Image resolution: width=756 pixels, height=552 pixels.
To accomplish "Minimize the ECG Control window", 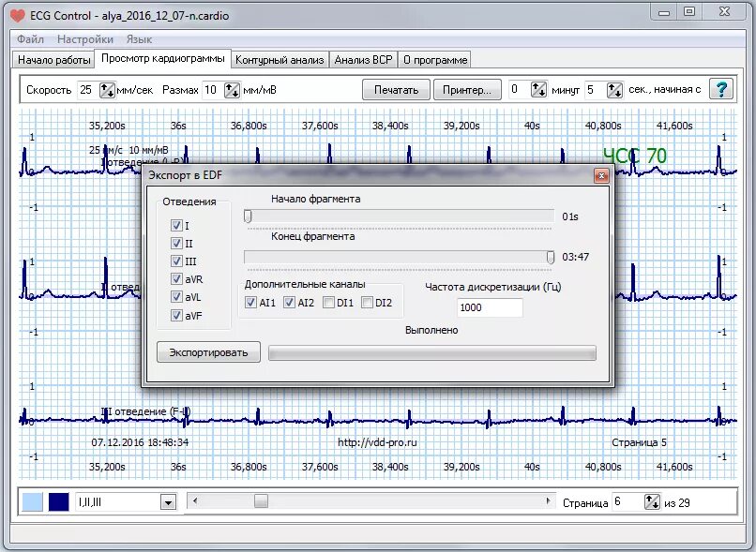I will [x=664, y=11].
